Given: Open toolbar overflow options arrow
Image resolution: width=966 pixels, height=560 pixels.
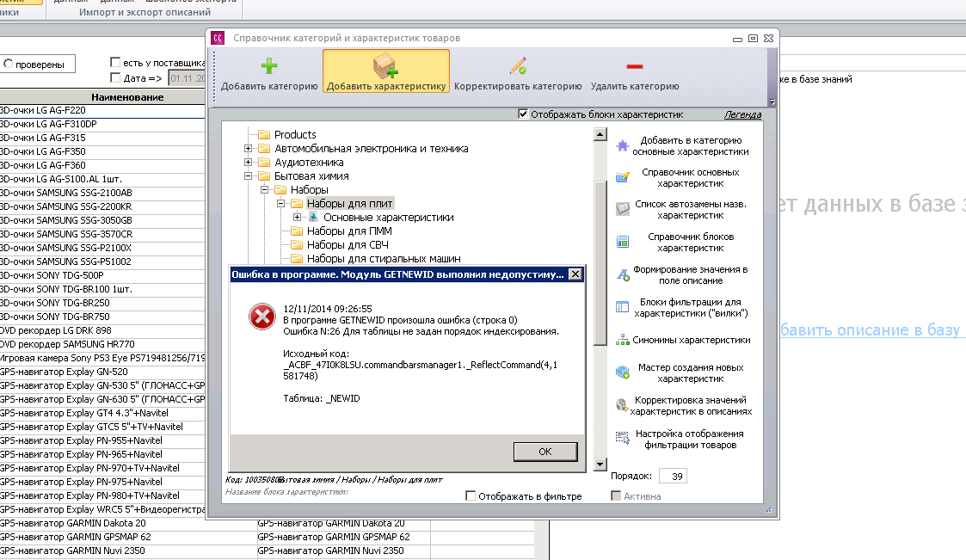Looking at the screenshot, I should pos(772,102).
